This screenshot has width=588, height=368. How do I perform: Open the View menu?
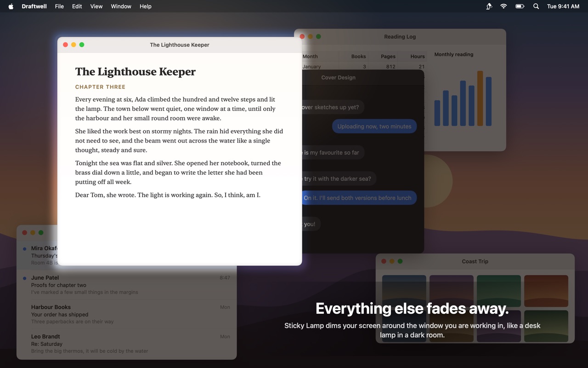click(96, 6)
